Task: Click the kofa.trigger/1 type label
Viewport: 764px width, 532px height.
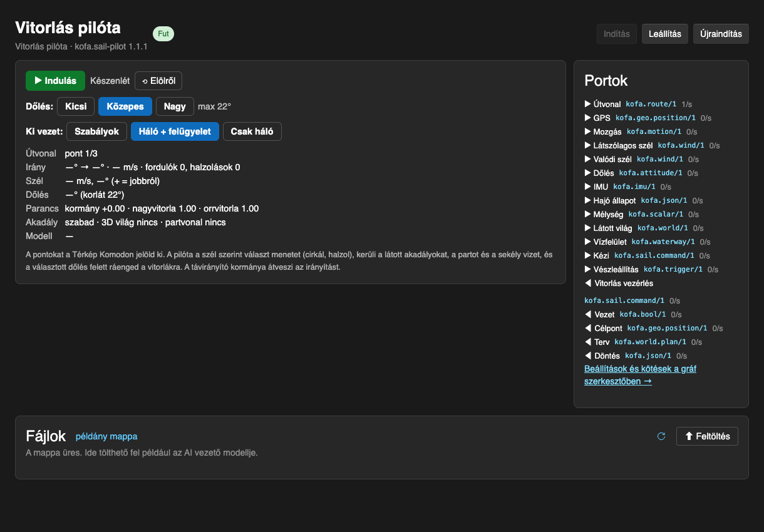Action: [673, 269]
